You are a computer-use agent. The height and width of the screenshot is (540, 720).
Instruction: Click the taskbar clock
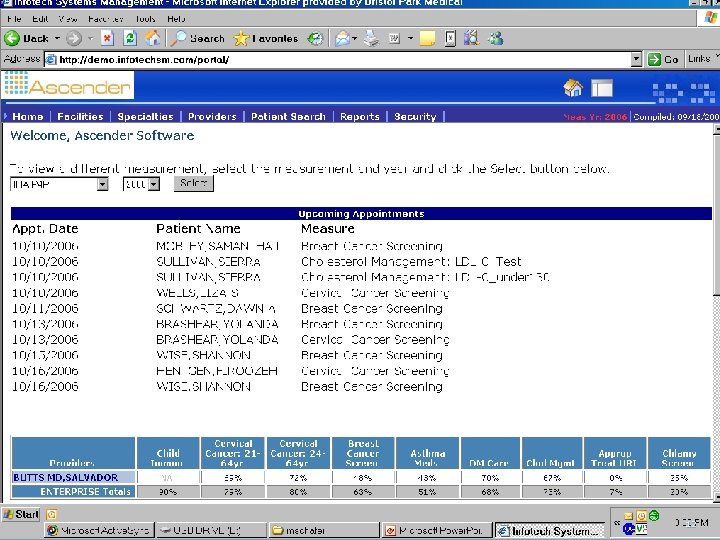692,523
